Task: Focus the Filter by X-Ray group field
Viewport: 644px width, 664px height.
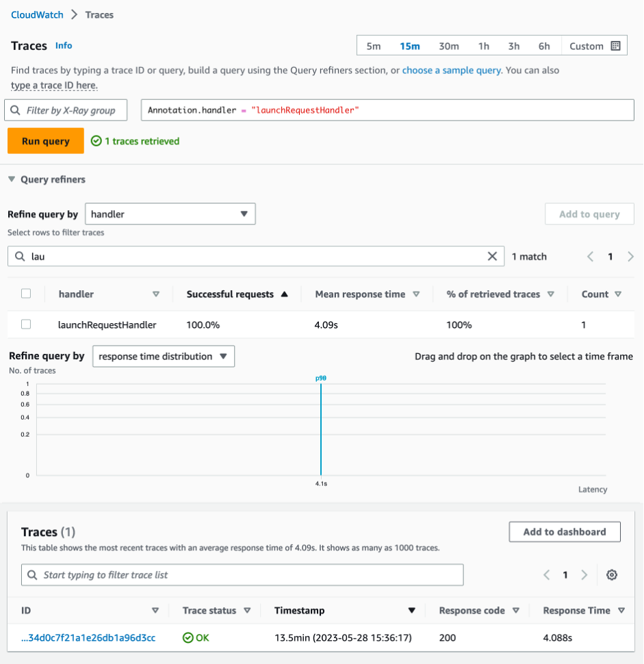Action: [66, 110]
